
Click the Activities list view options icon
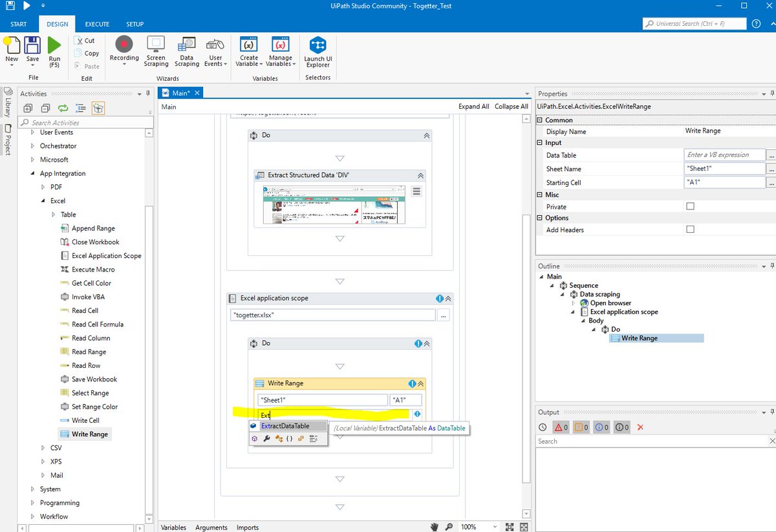point(80,108)
